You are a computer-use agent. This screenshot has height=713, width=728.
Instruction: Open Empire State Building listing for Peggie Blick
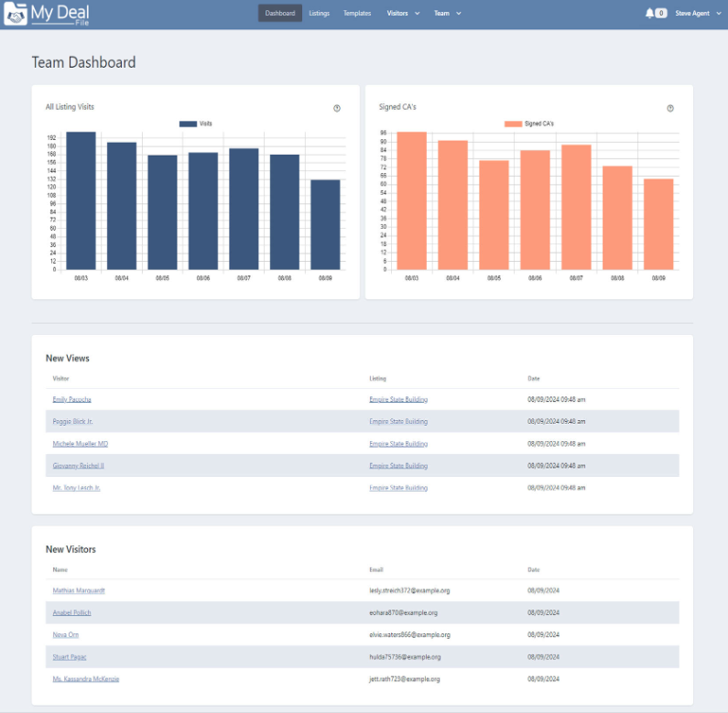pyautogui.click(x=398, y=422)
